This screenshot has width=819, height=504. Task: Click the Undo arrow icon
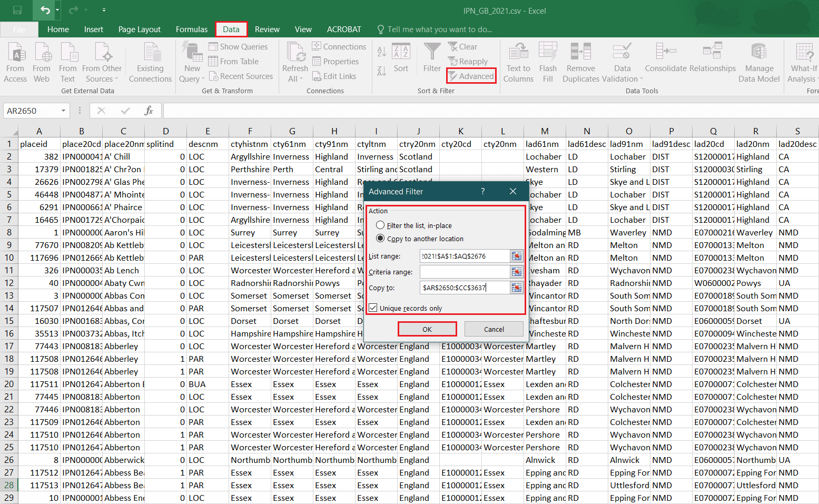pos(45,10)
